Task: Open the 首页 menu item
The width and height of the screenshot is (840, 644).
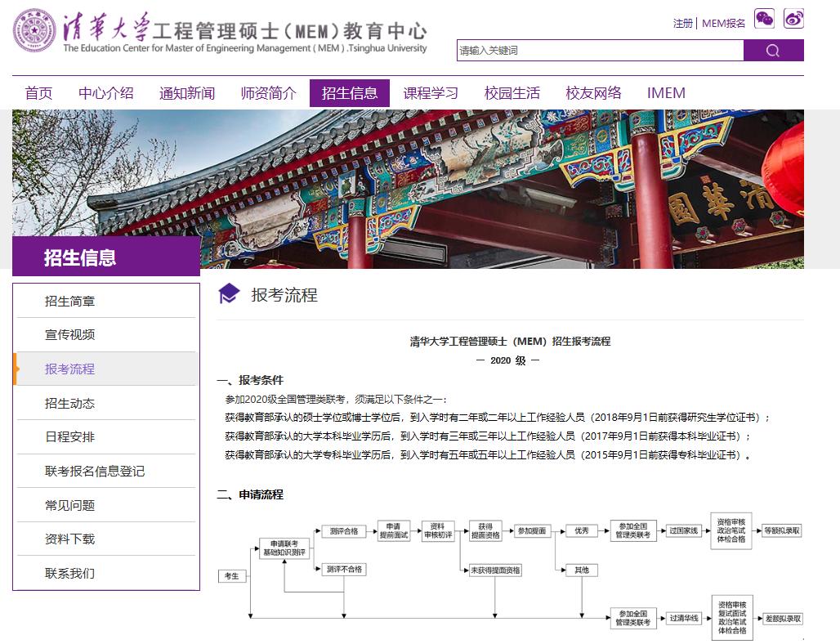Action: [38, 92]
